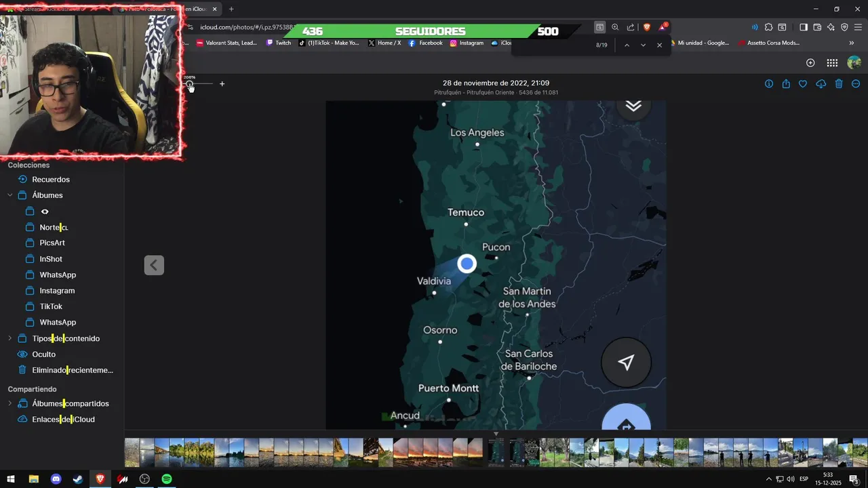Open the notifications action center
This screenshot has width=868, height=488.
(854, 479)
